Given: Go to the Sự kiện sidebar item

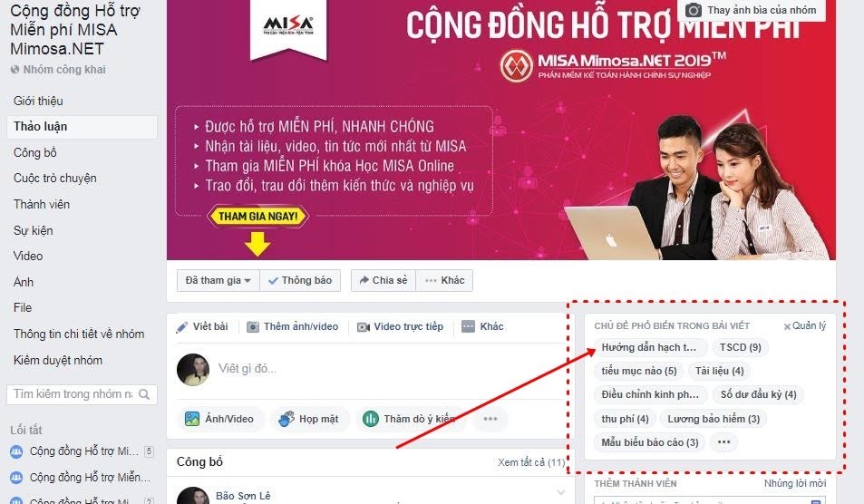Looking at the screenshot, I should 34,230.
